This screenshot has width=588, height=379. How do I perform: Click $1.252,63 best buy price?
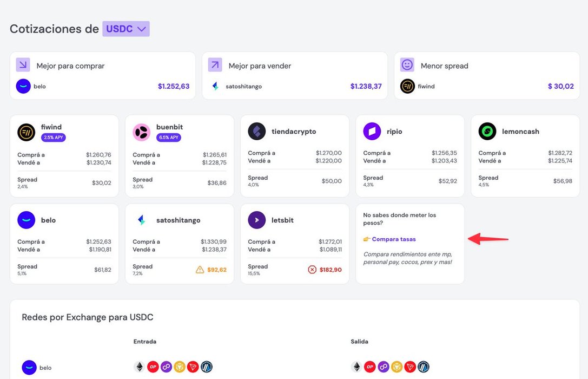coord(174,86)
